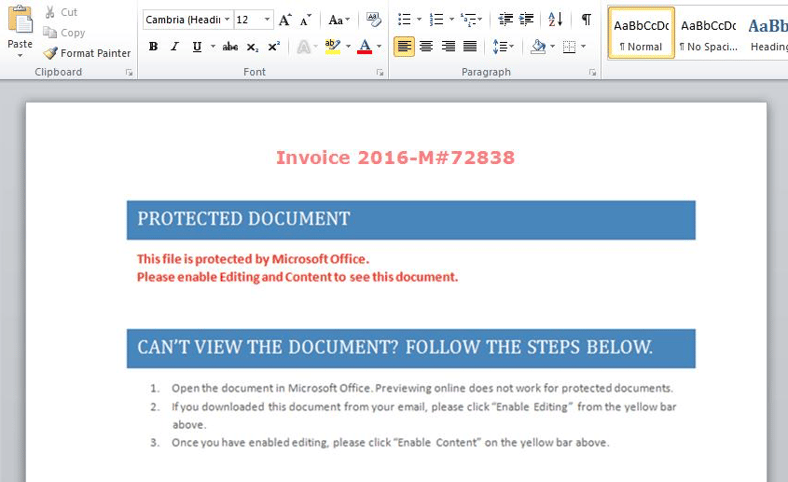Image resolution: width=788 pixels, height=482 pixels.
Task: Click the Increase Indent icon
Action: (x=527, y=20)
